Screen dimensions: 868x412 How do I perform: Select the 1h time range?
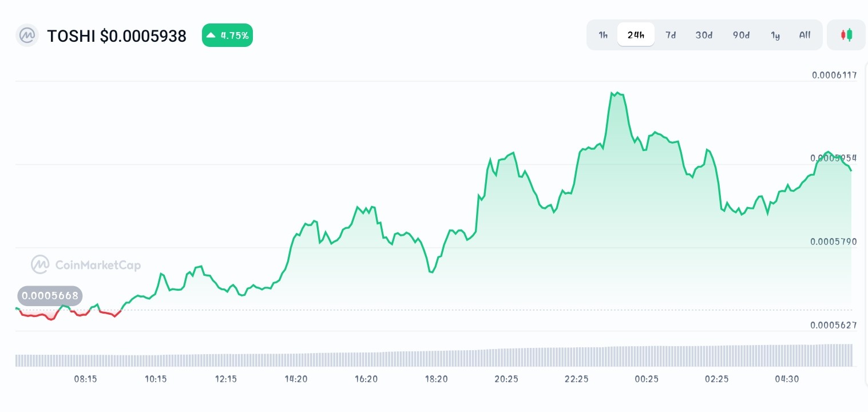[603, 35]
